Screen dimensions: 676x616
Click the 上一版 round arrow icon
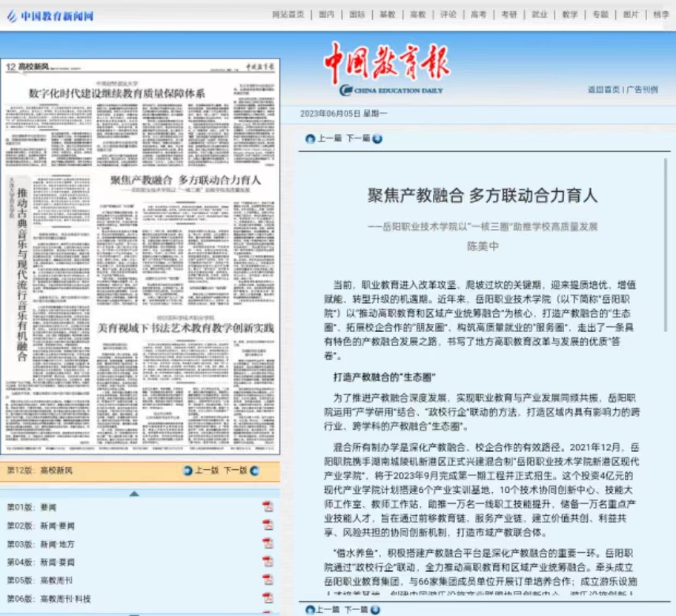pyautogui.click(x=188, y=470)
